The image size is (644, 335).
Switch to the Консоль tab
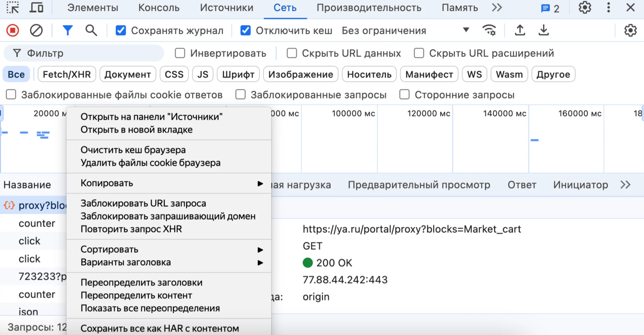159,7
